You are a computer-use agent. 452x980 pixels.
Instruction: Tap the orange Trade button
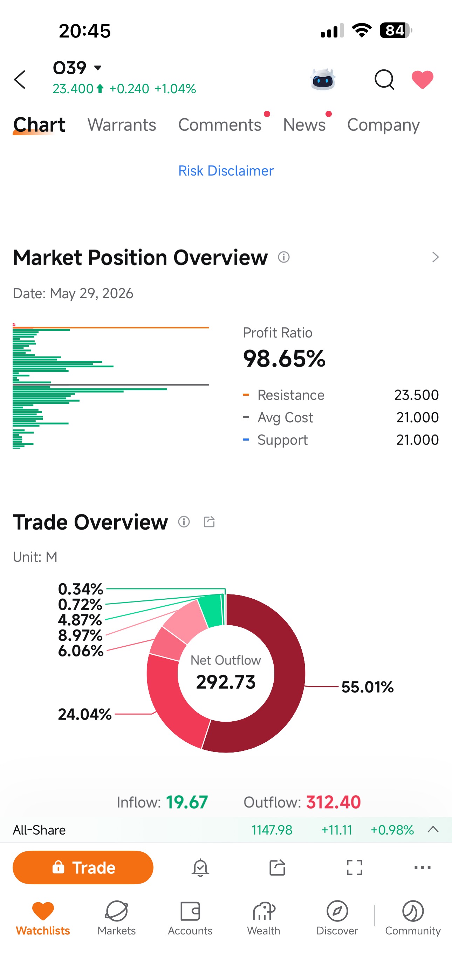[x=83, y=867]
